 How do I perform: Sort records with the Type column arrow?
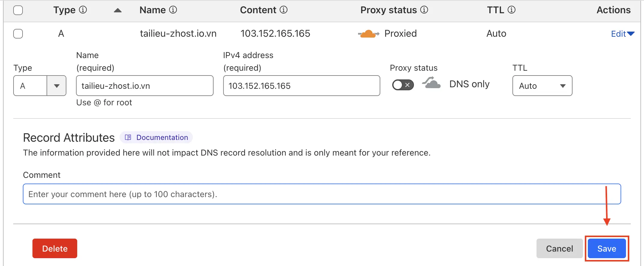[x=118, y=11]
